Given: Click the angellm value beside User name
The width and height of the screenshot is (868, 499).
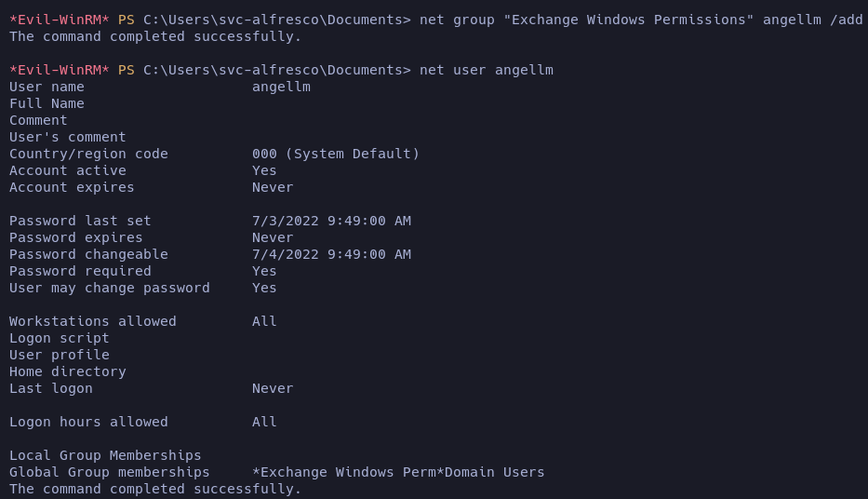Looking at the screenshot, I should click(281, 87).
